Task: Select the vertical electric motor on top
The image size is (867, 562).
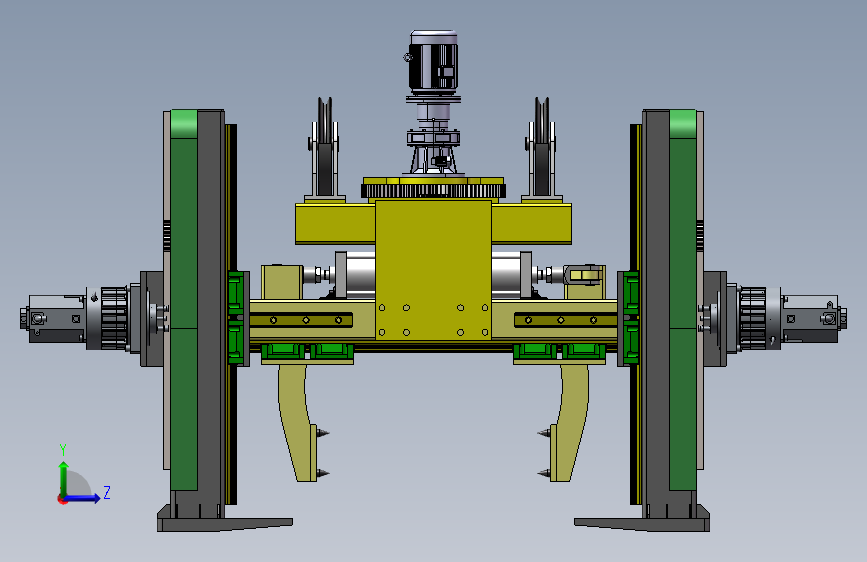Action: pos(434,63)
